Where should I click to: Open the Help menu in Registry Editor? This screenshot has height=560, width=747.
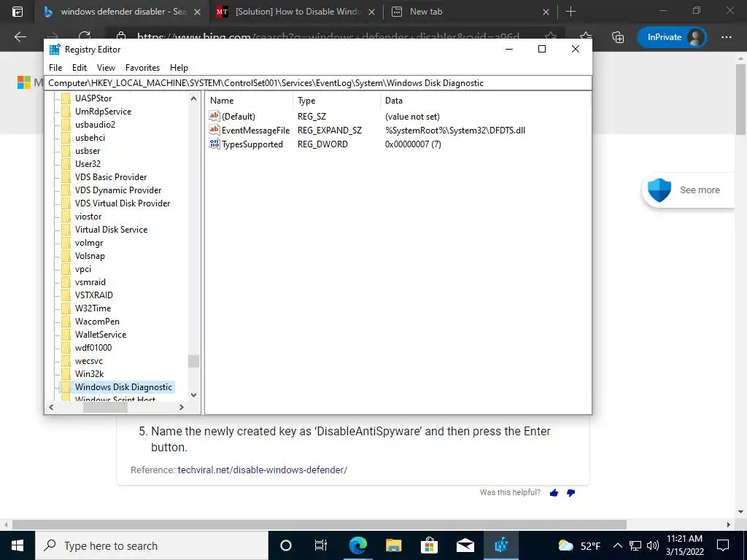pyautogui.click(x=179, y=68)
